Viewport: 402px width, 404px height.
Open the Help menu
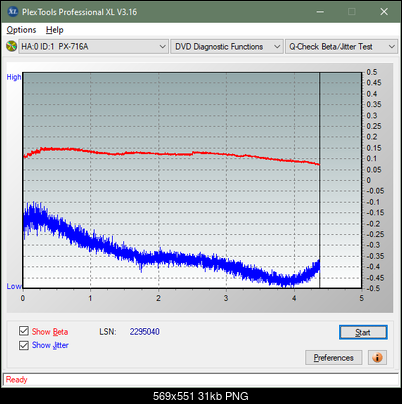point(55,30)
